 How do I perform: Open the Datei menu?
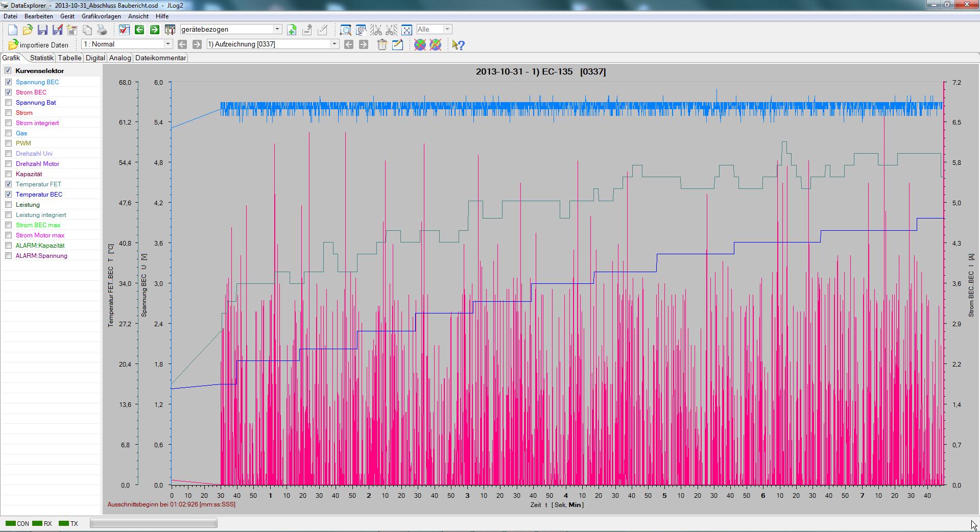click(10, 16)
